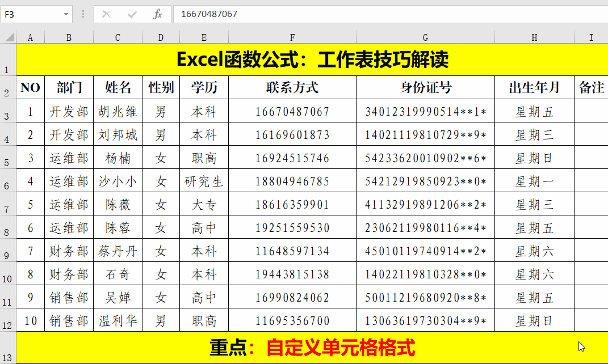
Task: Select the cell with name 吴婵
Action: (118, 298)
